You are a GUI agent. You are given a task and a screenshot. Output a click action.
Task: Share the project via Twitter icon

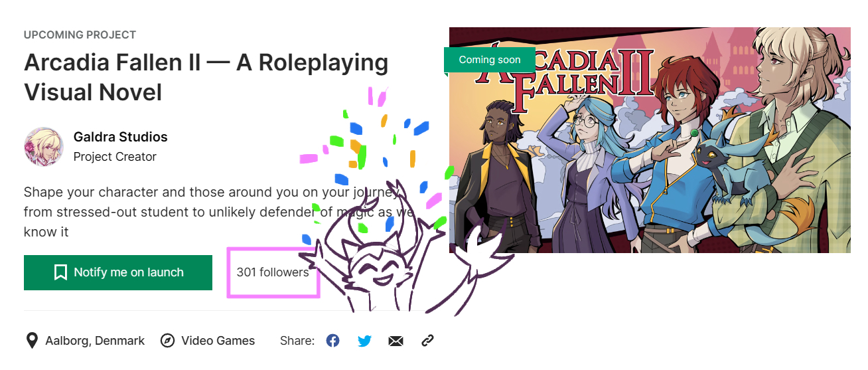point(364,341)
